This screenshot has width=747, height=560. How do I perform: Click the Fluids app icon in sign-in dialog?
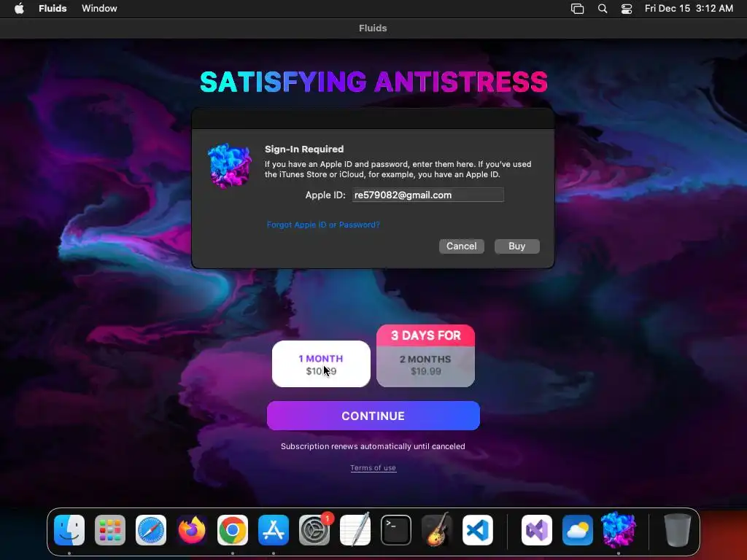230,166
